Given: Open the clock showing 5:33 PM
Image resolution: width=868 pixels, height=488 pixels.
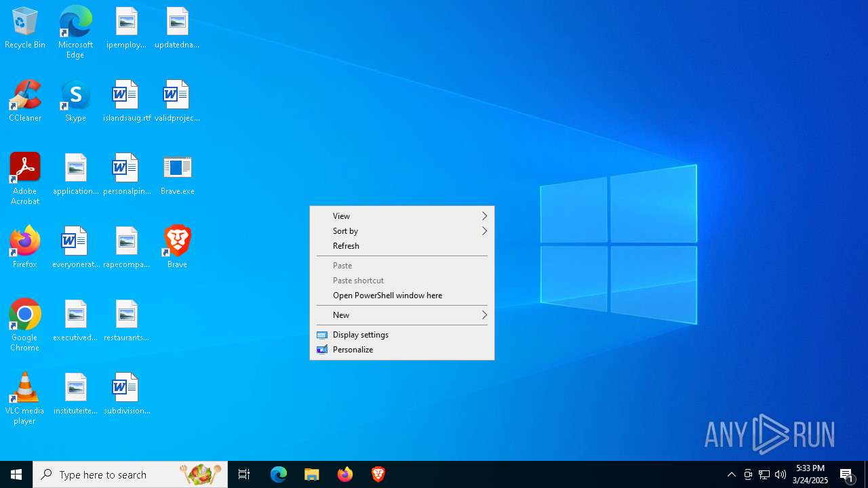Looking at the screenshot, I should point(810,474).
